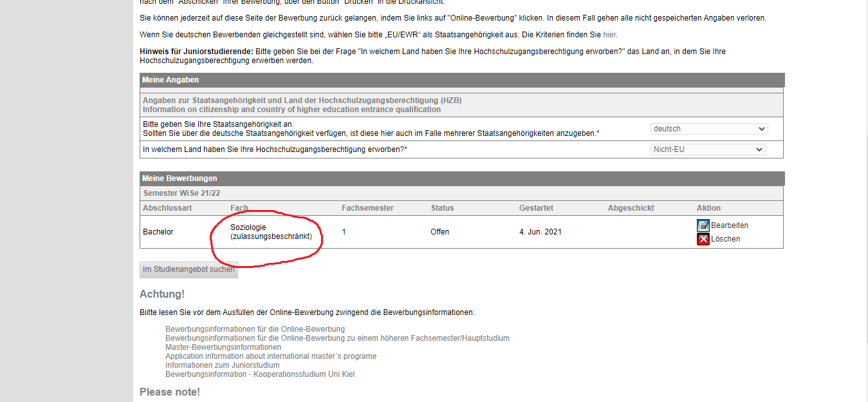The height and width of the screenshot is (402, 868).
Task: Open the Staatsangehörigkeit dropdown showing deutsch
Action: tap(709, 129)
